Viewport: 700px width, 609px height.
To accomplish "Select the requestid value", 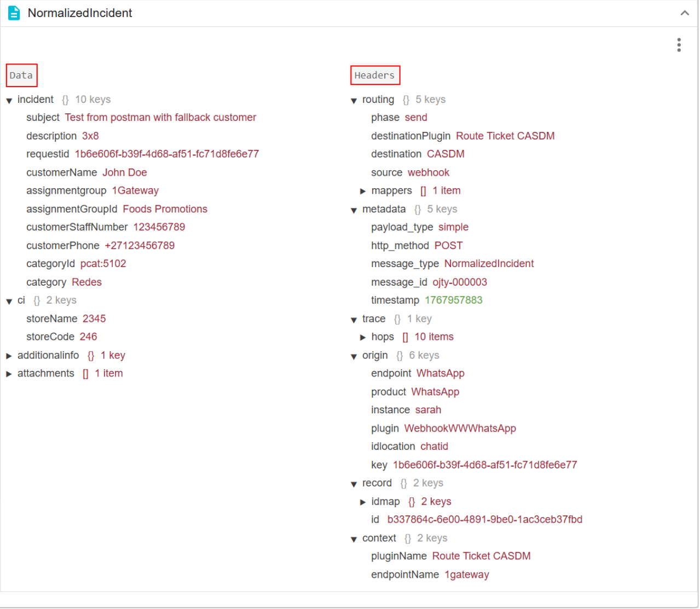I will coord(166,154).
